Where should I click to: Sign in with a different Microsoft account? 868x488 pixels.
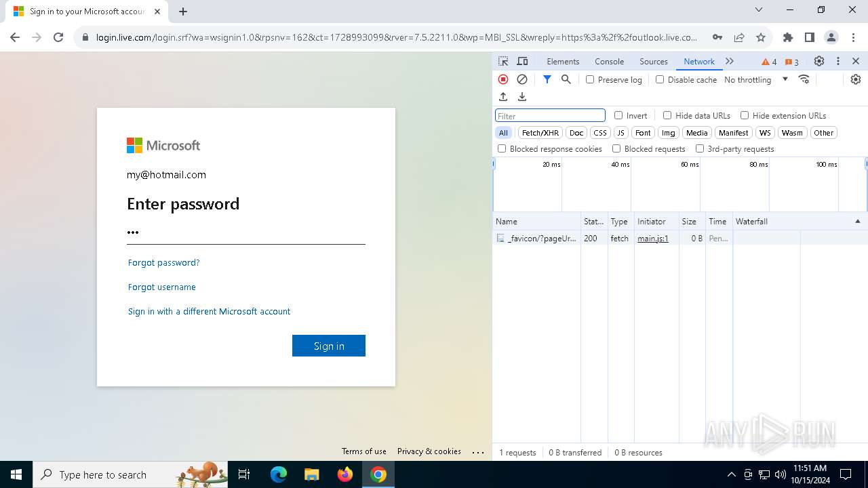pyautogui.click(x=209, y=311)
